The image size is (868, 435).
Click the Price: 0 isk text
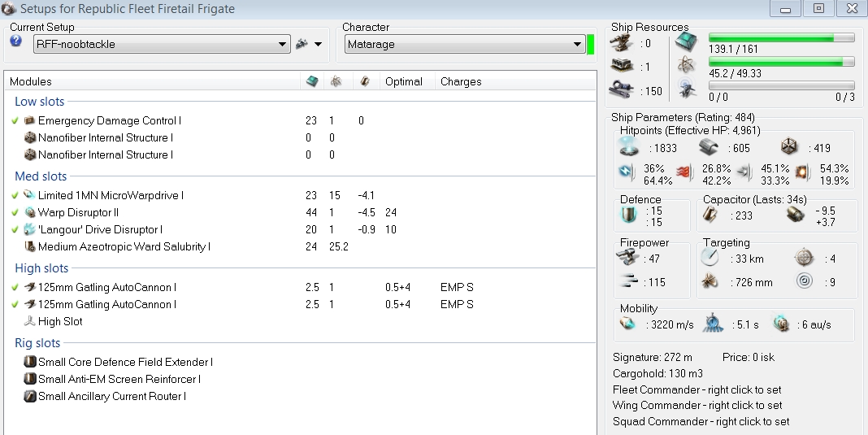[749, 358]
